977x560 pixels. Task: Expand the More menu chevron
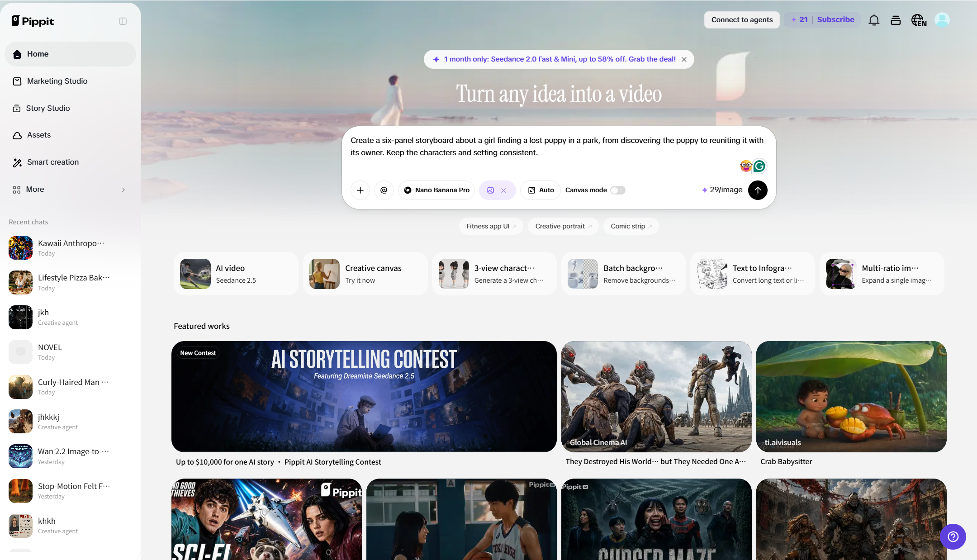coord(123,190)
